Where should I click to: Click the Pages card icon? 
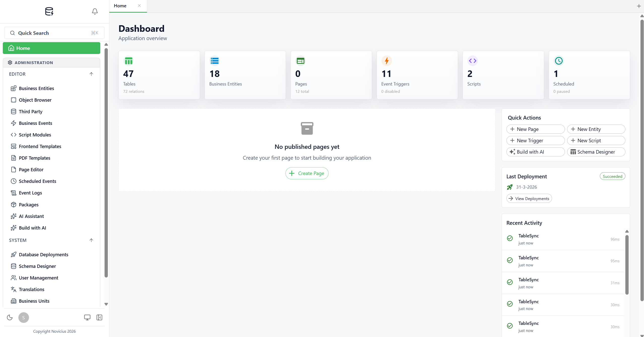point(301,61)
